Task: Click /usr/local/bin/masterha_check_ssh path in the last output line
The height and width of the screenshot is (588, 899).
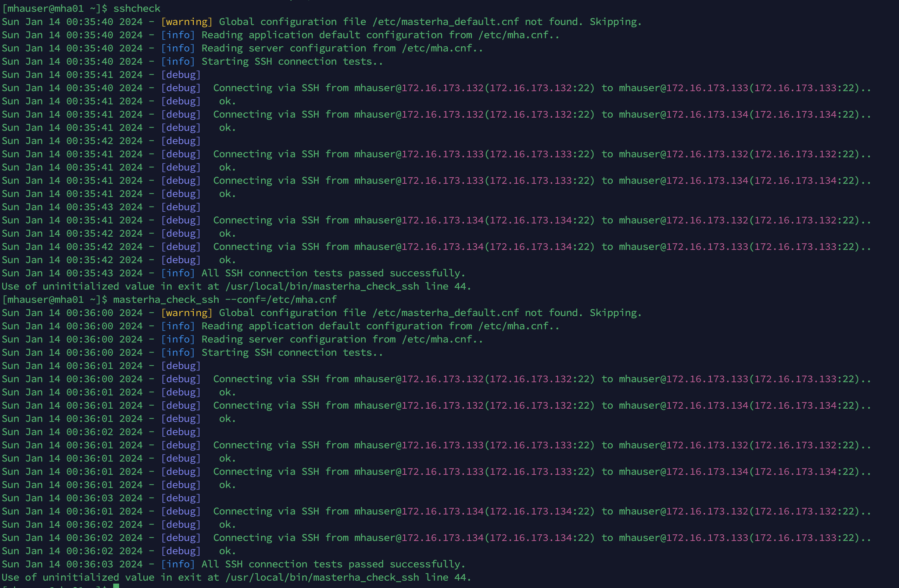Action: point(322,577)
